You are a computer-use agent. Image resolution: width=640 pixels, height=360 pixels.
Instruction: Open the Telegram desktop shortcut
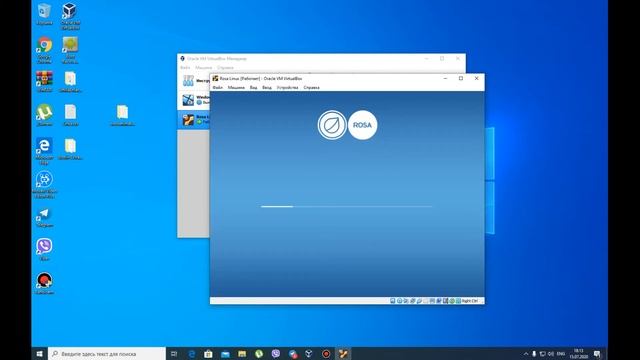point(44,217)
